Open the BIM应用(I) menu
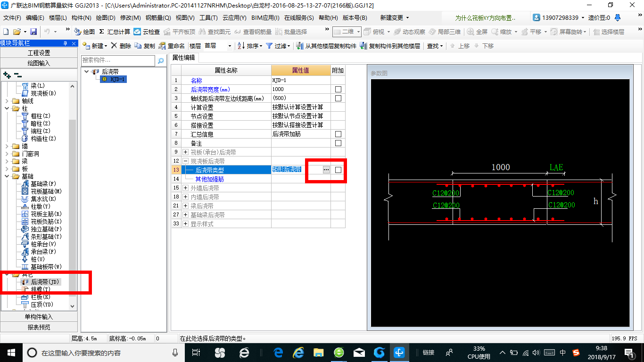 265,18
